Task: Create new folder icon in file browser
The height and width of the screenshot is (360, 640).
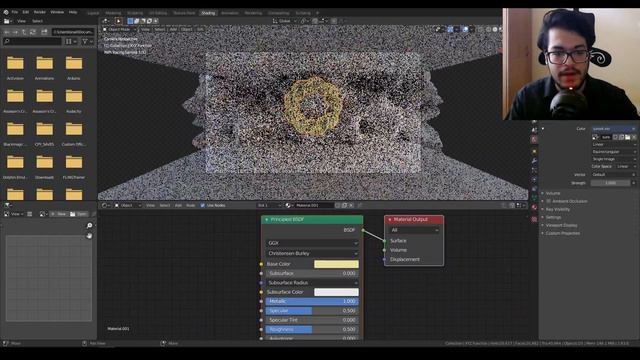Action: point(44,32)
